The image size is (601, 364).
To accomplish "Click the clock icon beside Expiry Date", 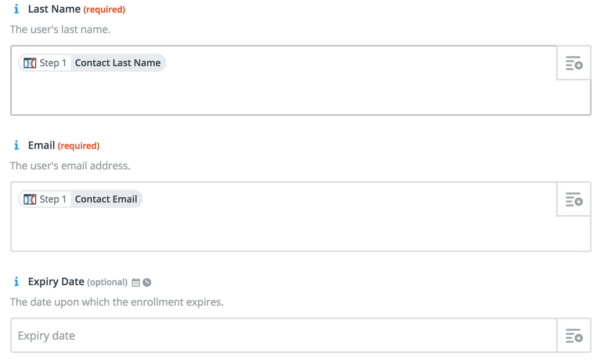I will tap(147, 282).
